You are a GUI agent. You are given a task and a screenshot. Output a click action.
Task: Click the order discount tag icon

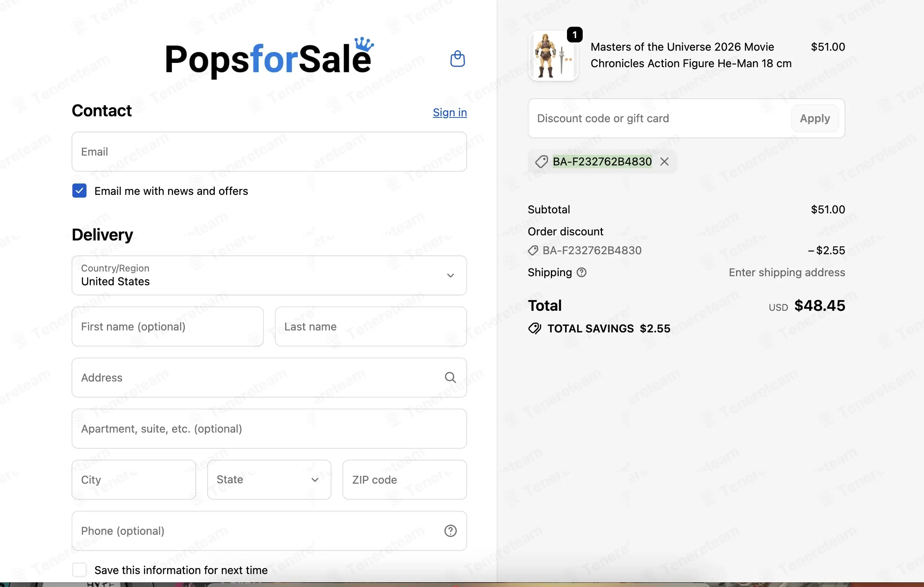pos(533,250)
